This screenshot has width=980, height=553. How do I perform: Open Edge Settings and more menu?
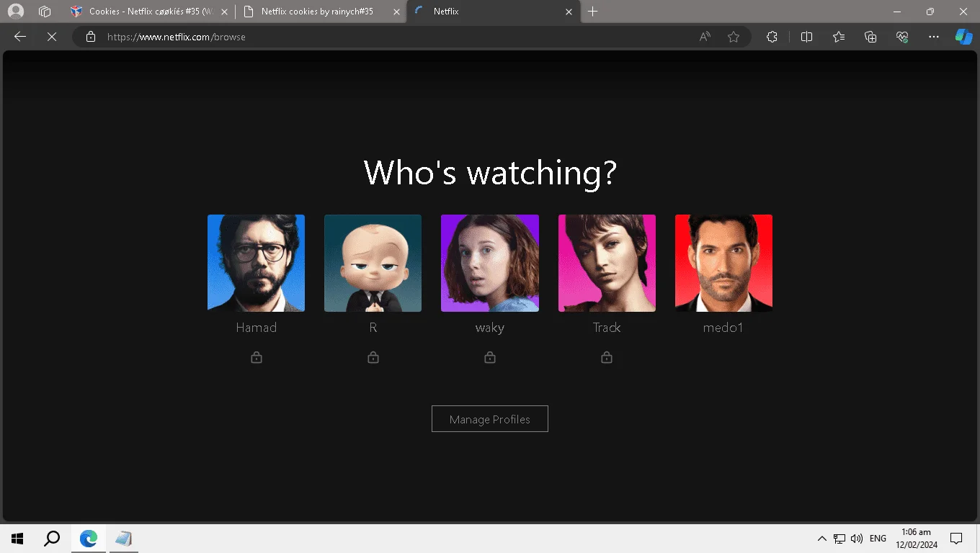(934, 37)
